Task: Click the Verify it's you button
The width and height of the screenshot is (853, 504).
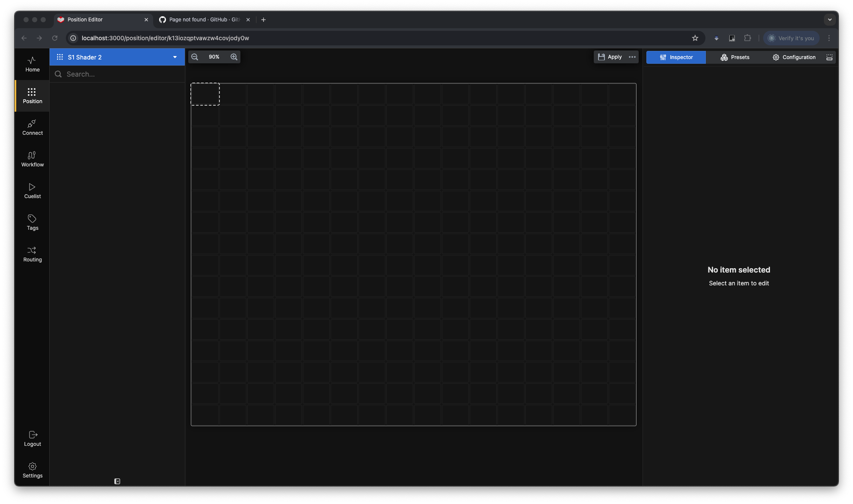Action: tap(791, 38)
